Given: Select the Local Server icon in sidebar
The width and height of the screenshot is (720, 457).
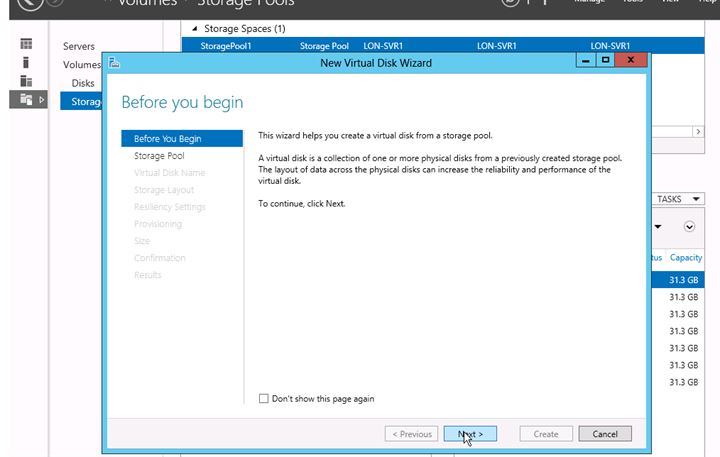Looking at the screenshot, I should point(27,63).
